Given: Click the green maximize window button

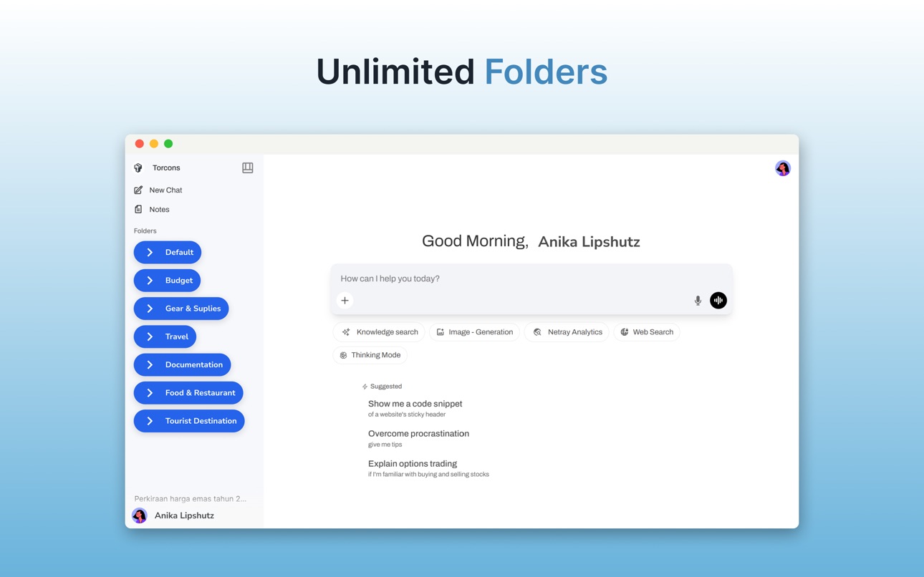Looking at the screenshot, I should 168,144.
